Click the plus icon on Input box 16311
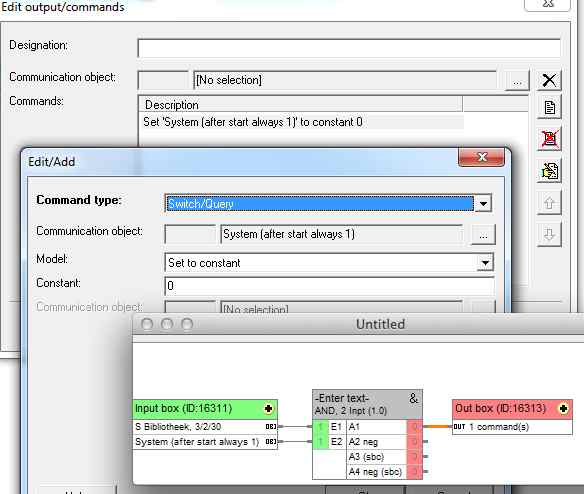 [268, 409]
